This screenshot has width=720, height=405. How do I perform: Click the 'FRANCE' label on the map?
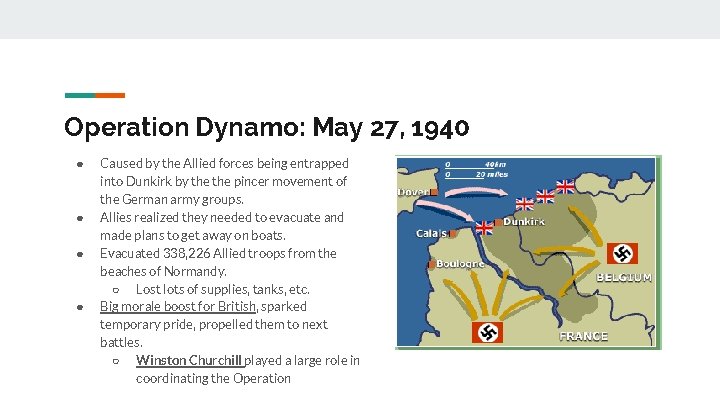point(583,336)
